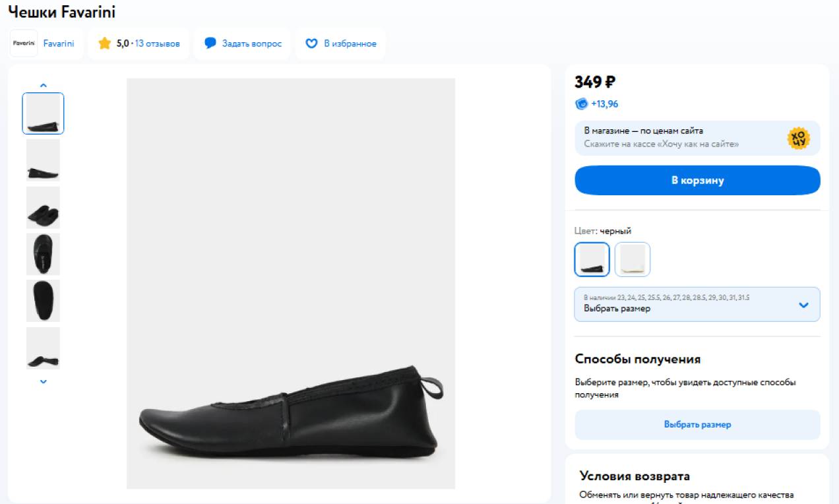Click the yellow rating star icon

point(104,44)
